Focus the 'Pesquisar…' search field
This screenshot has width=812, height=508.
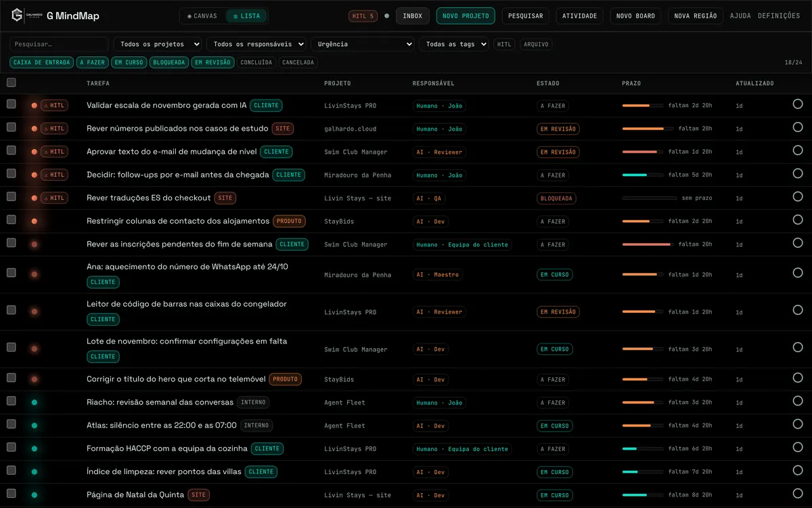pyautogui.click(x=59, y=44)
